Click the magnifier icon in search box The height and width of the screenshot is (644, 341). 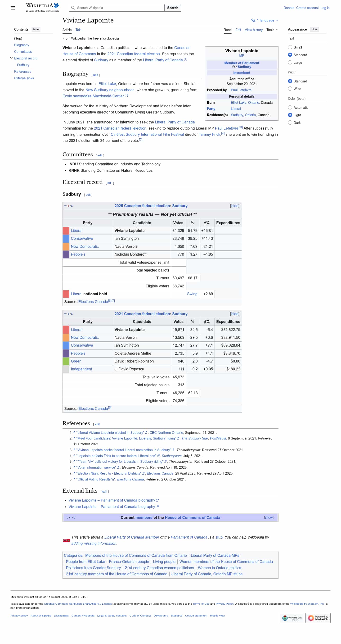[x=73, y=8]
